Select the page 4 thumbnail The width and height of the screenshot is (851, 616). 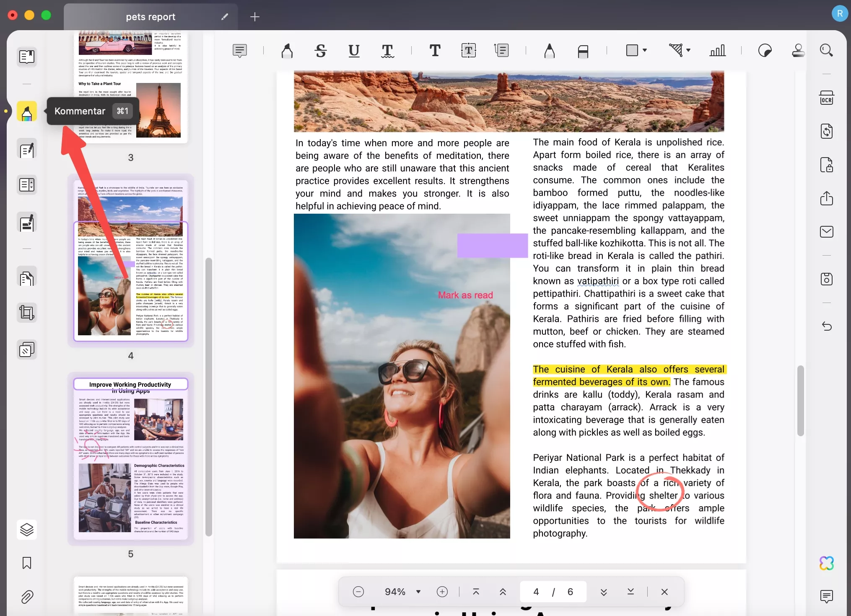pyautogui.click(x=130, y=261)
